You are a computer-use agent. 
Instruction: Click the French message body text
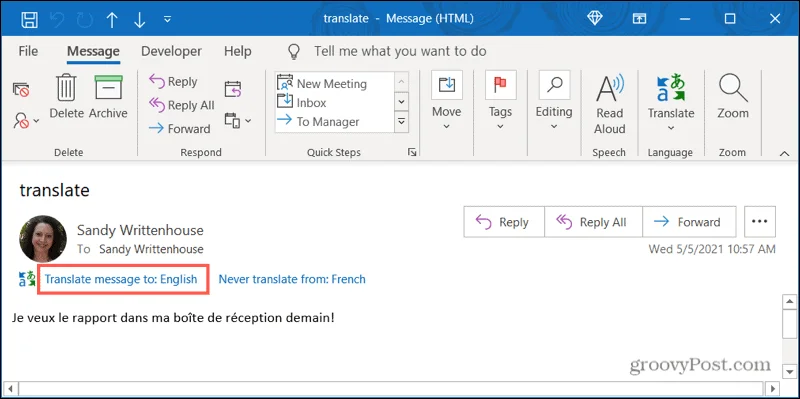click(x=173, y=318)
